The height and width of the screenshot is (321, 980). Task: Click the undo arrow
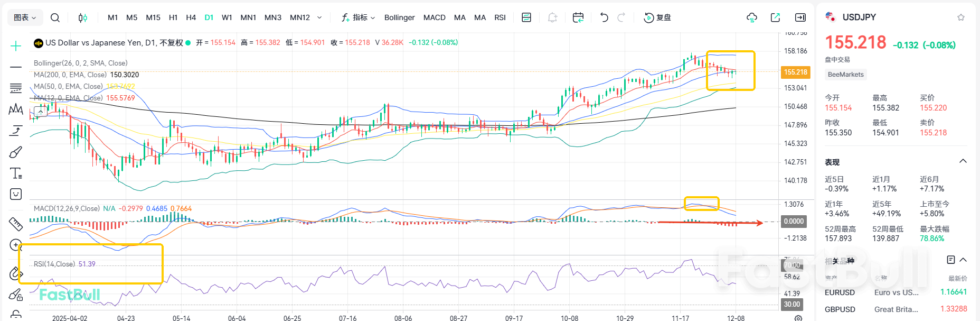coord(604,17)
